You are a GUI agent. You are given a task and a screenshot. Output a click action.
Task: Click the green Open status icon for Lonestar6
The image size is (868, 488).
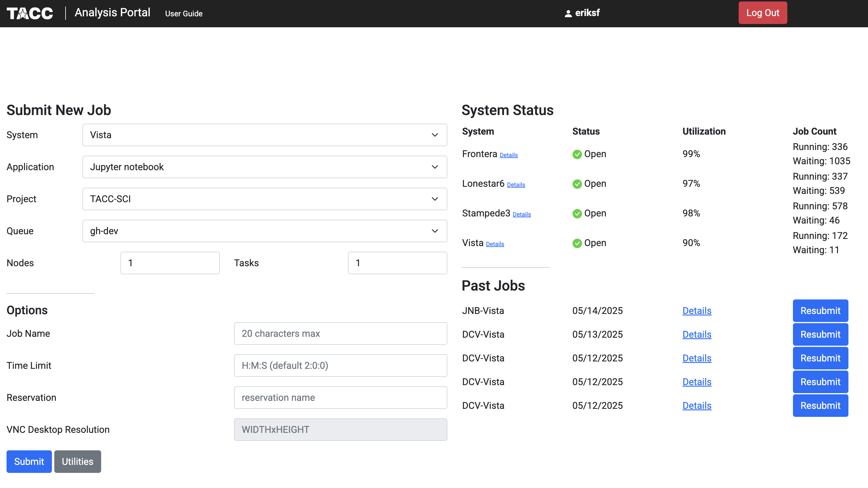(x=577, y=184)
